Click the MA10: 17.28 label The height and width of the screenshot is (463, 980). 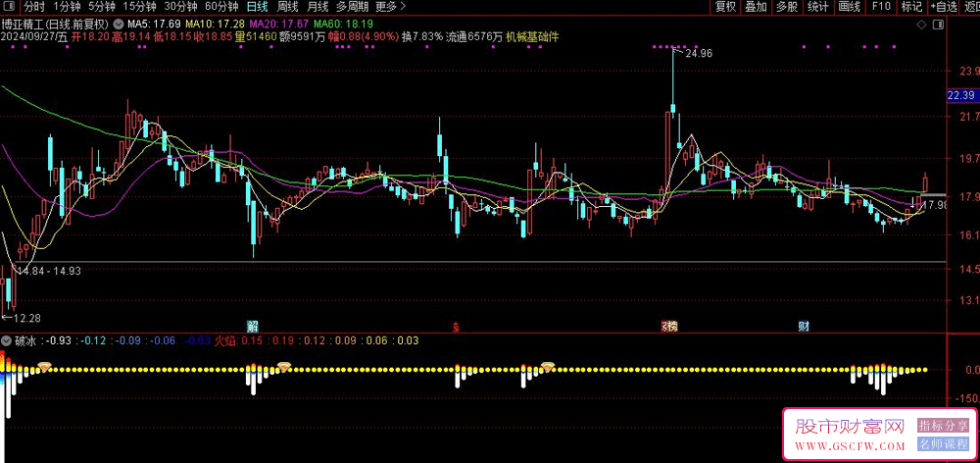pos(216,24)
